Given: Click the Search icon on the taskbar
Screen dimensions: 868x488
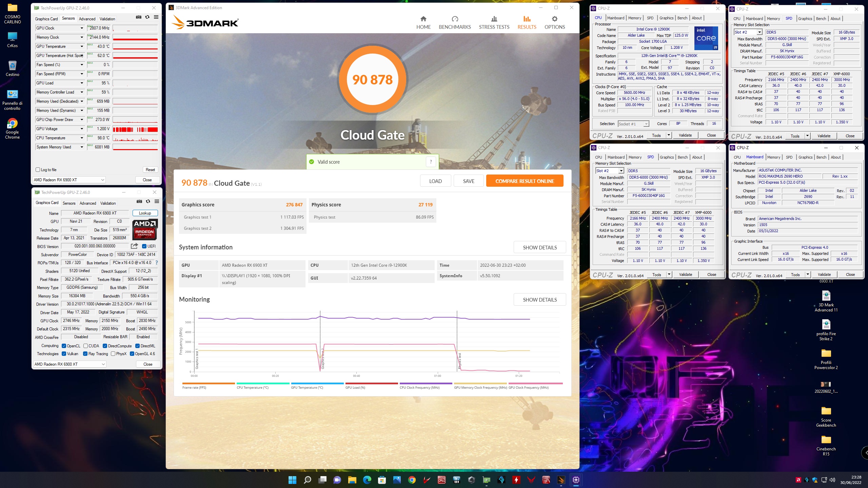Looking at the screenshot, I should tap(307, 480).
